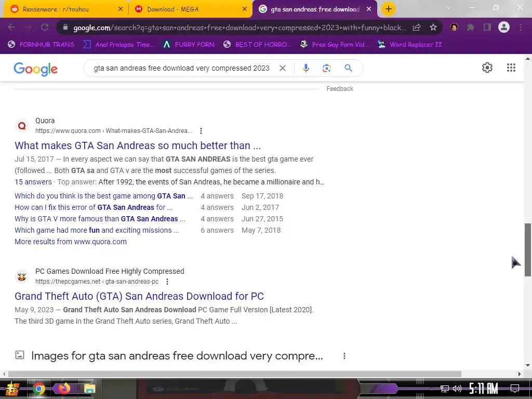Open File Explorer from the taskbar
Viewport: 532px width, 399px height.
[89, 389]
